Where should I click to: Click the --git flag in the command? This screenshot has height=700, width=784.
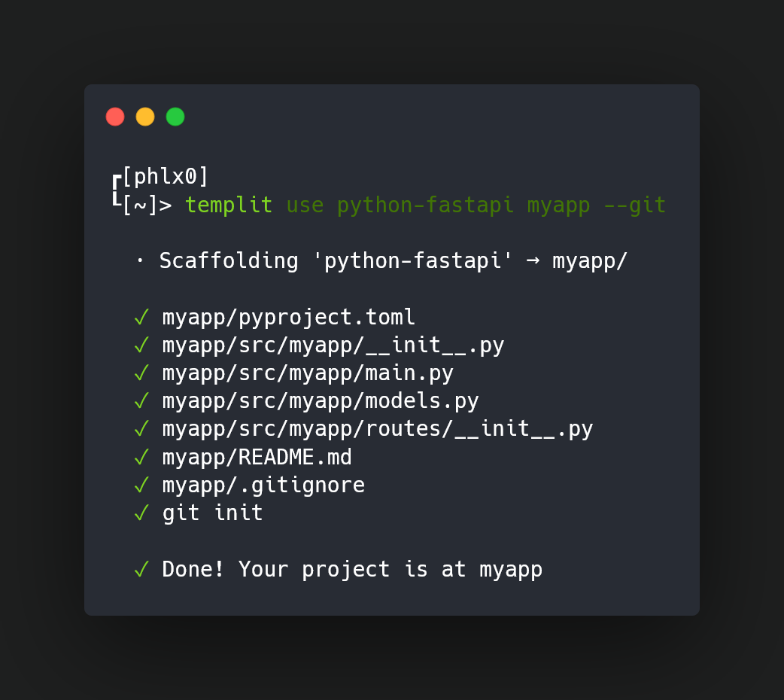click(635, 205)
